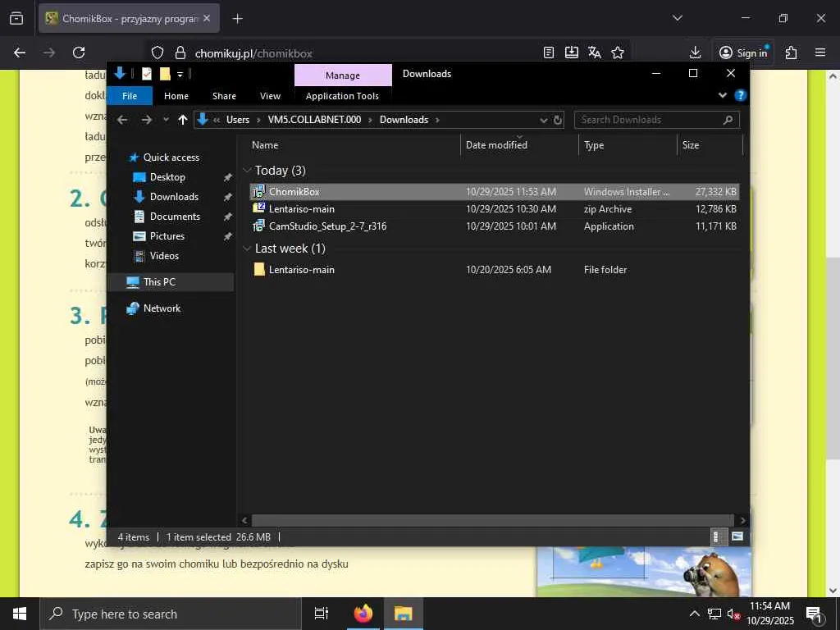The height and width of the screenshot is (630, 840).
Task: Sort files by Type column
Action: coord(628,145)
